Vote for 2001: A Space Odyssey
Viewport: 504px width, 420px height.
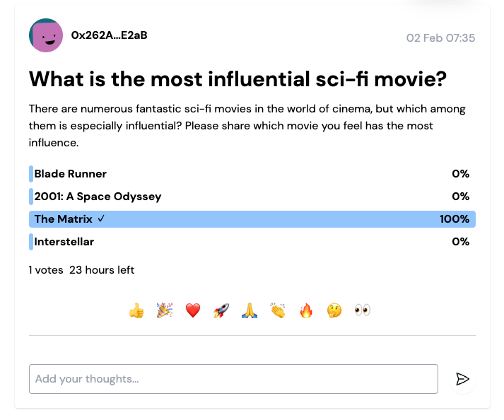[252, 197]
